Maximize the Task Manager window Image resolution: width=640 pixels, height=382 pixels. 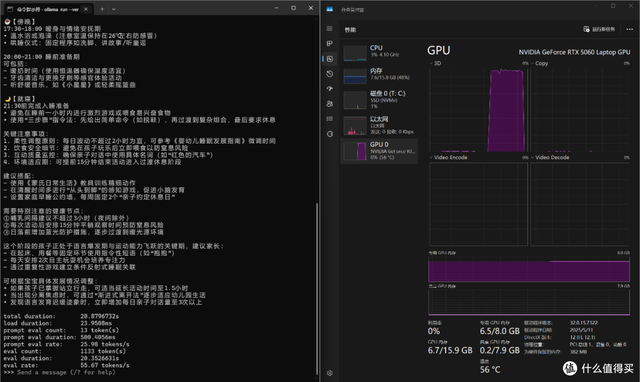[x=613, y=6]
